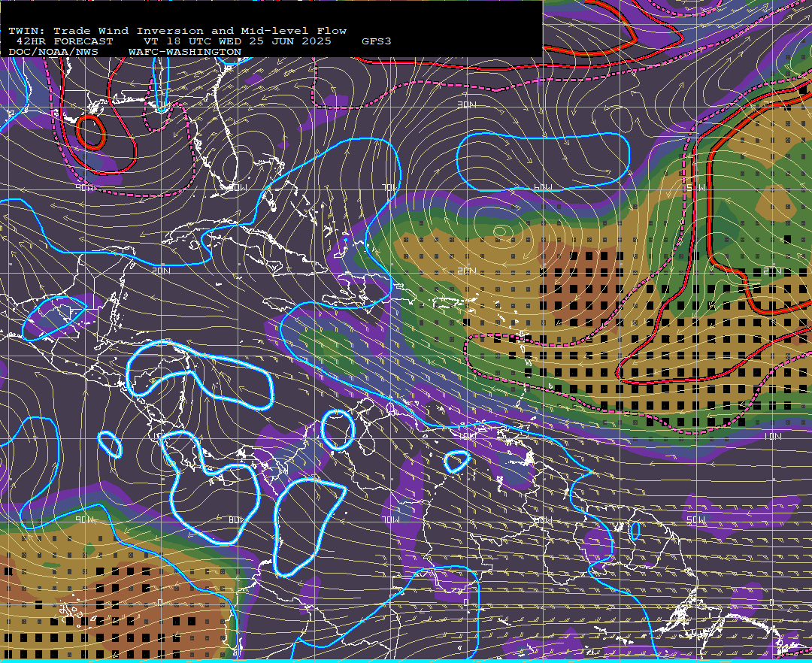Click the '60W' label below the Atlantic blue contour
The image size is (812, 663).
543,187
